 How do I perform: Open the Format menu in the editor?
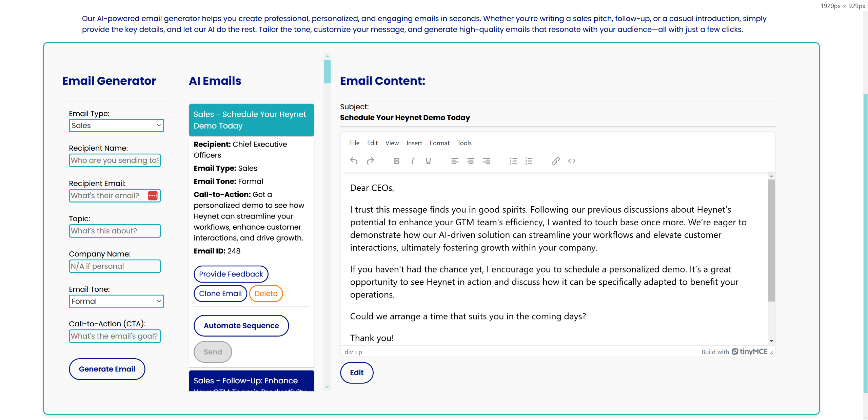pyautogui.click(x=439, y=143)
